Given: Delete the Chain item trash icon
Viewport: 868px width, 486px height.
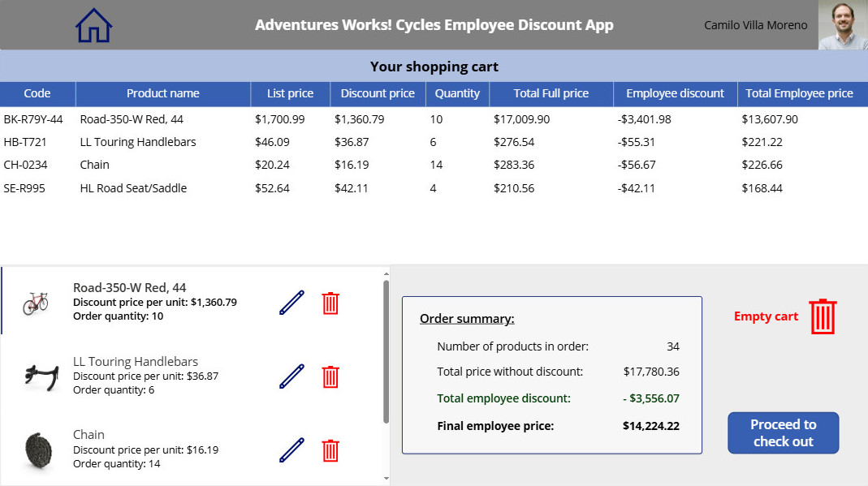Looking at the screenshot, I should pos(330,450).
